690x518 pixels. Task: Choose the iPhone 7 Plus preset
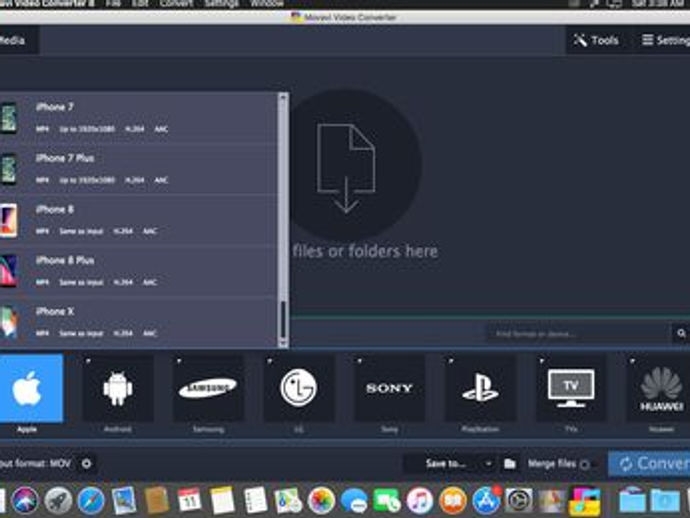click(x=138, y=169)
